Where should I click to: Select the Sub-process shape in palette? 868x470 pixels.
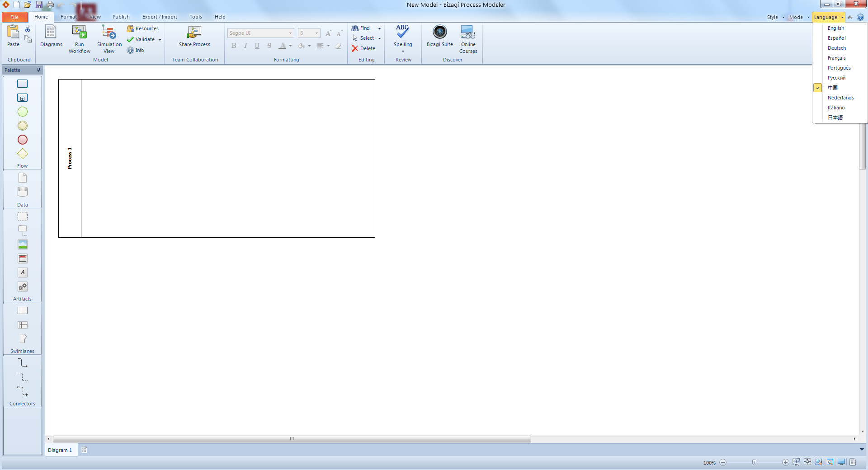coord(22,98)
